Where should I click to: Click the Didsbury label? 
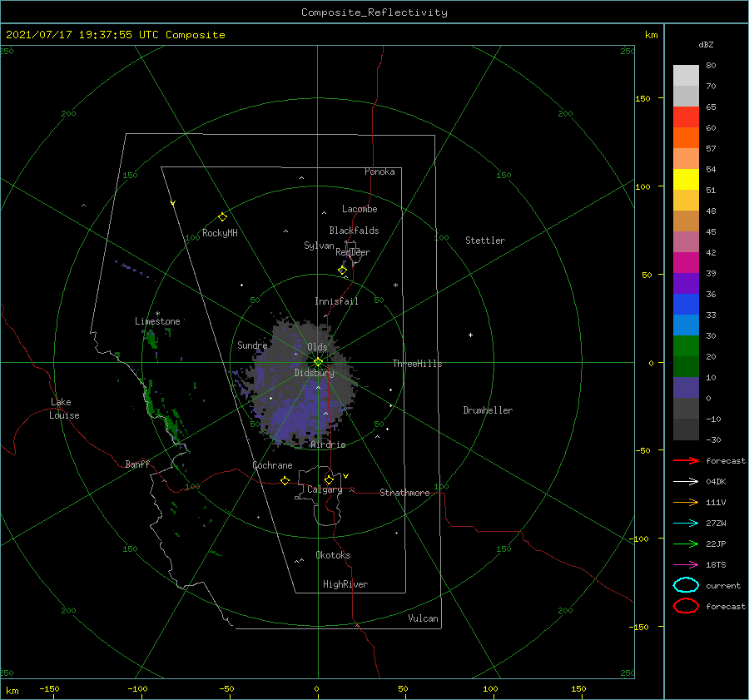tap(315, 373)
